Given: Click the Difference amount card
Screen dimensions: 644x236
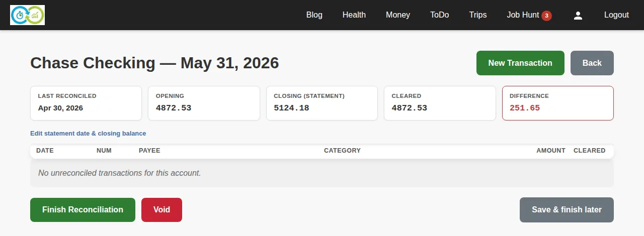Looking at the screenshot, I should click(558, 103).
